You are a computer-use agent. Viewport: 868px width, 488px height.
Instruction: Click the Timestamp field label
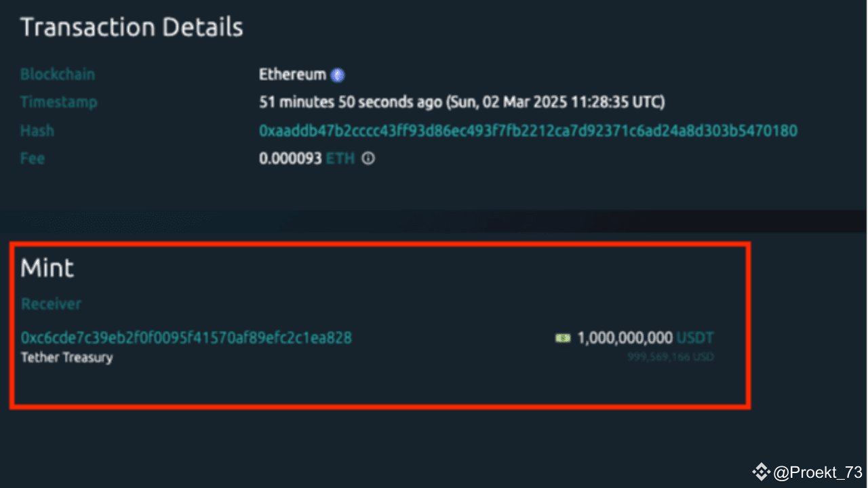click(59, 102)
